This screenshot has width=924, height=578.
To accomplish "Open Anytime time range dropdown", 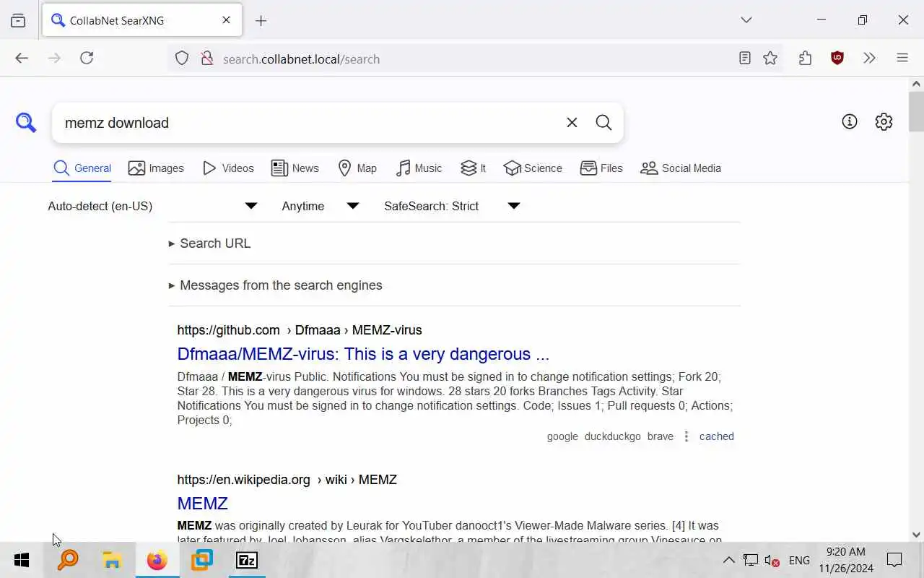I will (320, 206).
